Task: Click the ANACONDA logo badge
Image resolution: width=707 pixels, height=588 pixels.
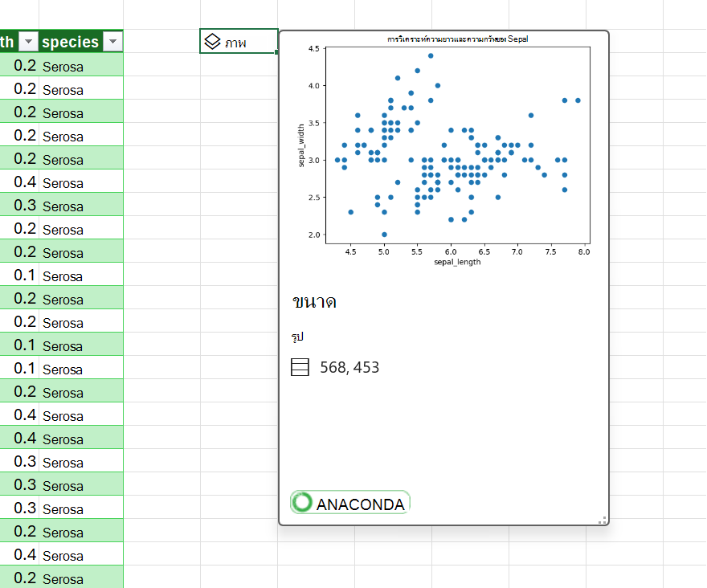Action: [x=350, y=502]
